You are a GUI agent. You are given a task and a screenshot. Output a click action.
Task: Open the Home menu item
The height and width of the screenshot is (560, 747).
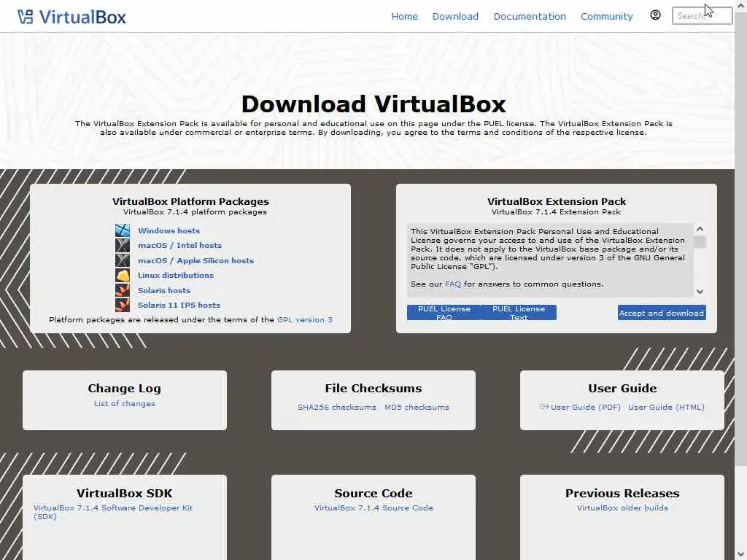point(404,16)
